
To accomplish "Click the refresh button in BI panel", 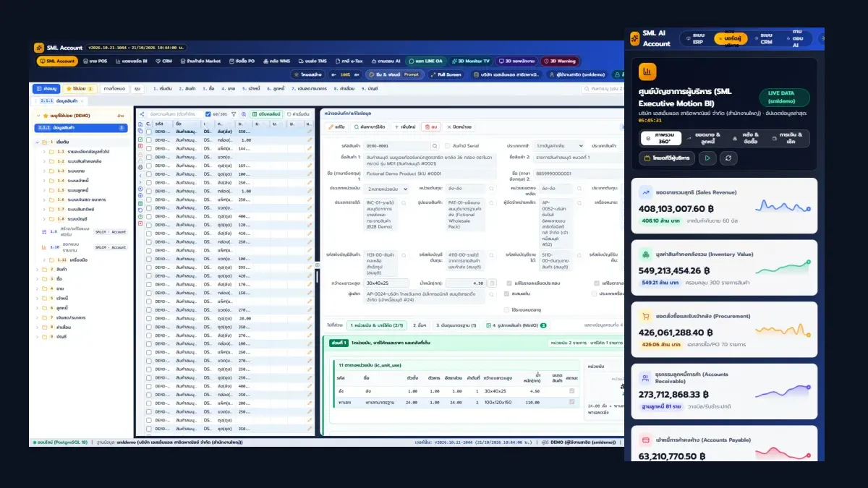I will 728,158.
